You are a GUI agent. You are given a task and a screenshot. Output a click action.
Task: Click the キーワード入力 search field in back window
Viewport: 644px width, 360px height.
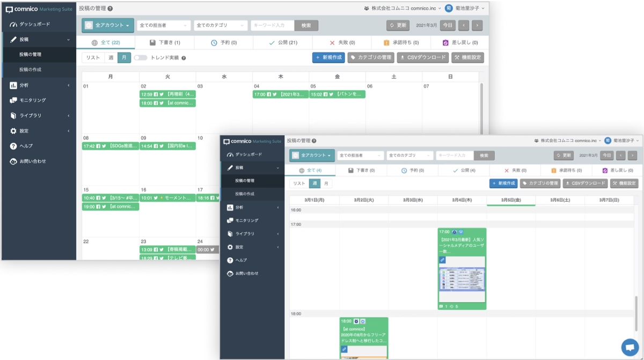273,25
